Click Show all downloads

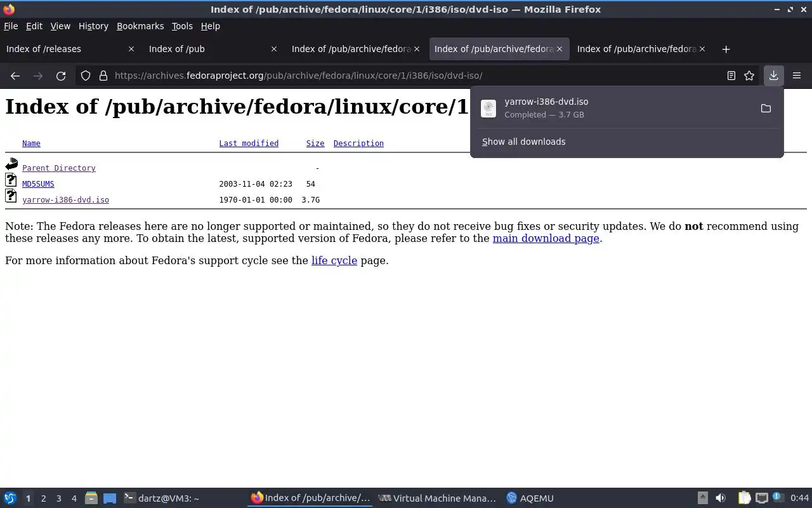(x=523, y=142)
